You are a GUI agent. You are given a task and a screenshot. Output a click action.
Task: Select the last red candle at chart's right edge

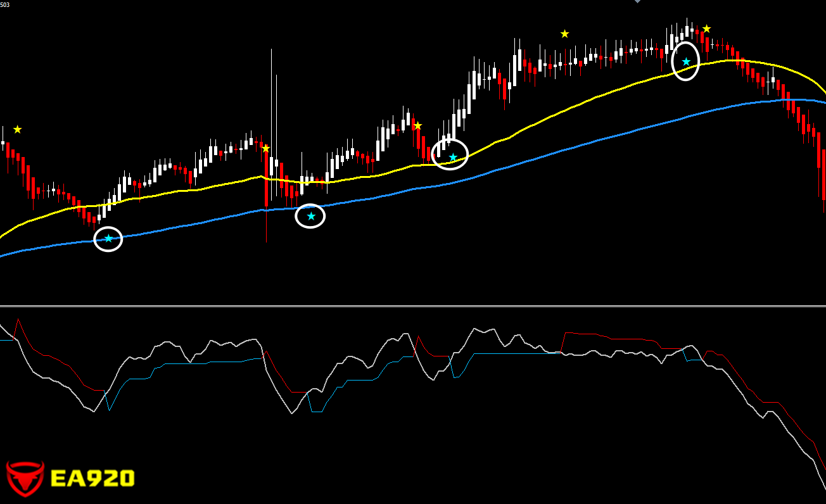coord(823,174)
